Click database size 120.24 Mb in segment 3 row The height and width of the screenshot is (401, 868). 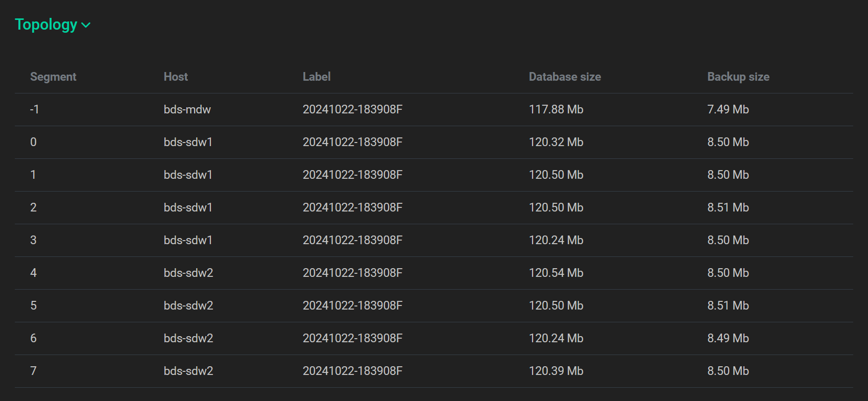point(556,240)
